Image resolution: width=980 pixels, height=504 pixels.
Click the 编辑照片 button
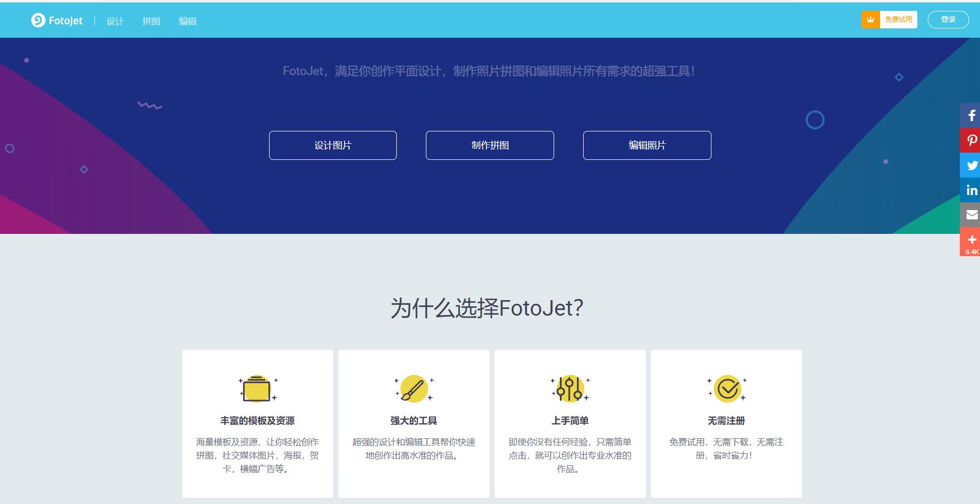(647, 145)
